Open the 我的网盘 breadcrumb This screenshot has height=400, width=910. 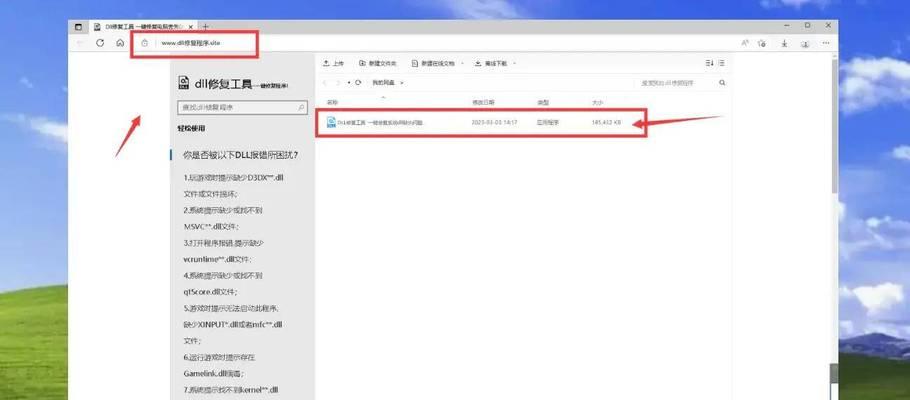383,83
